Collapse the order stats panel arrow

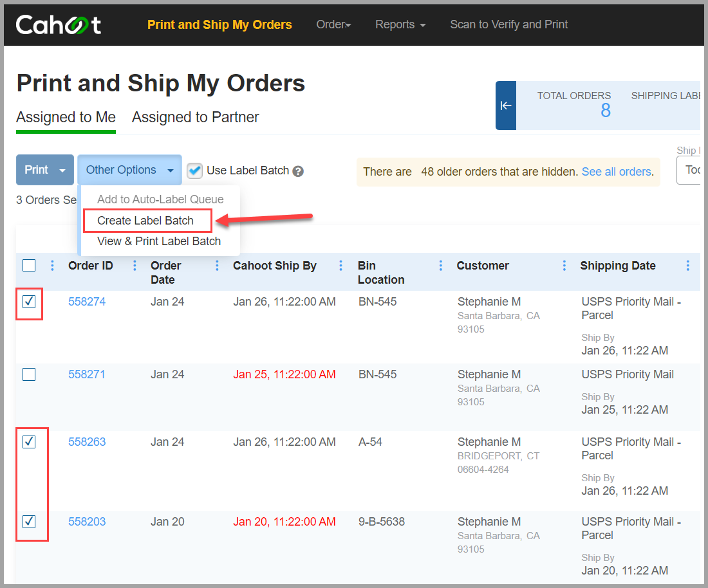tap(506, 106)
